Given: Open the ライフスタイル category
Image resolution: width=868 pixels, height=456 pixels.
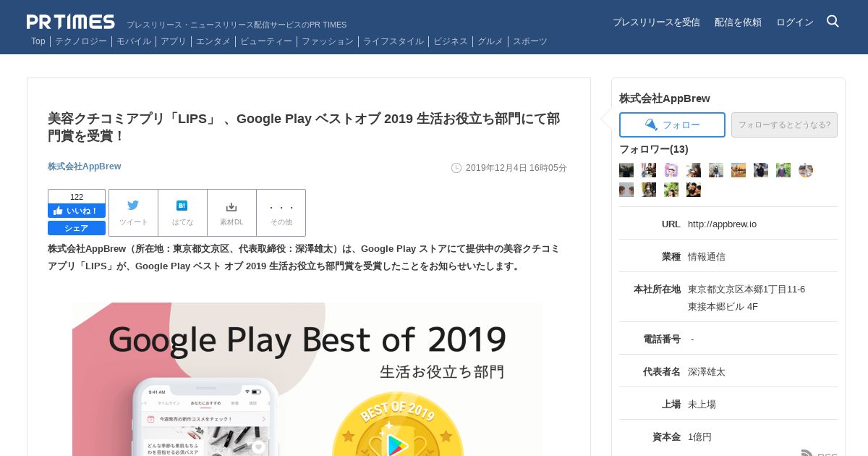Looking at the screenshot, I should pos(393,41).
